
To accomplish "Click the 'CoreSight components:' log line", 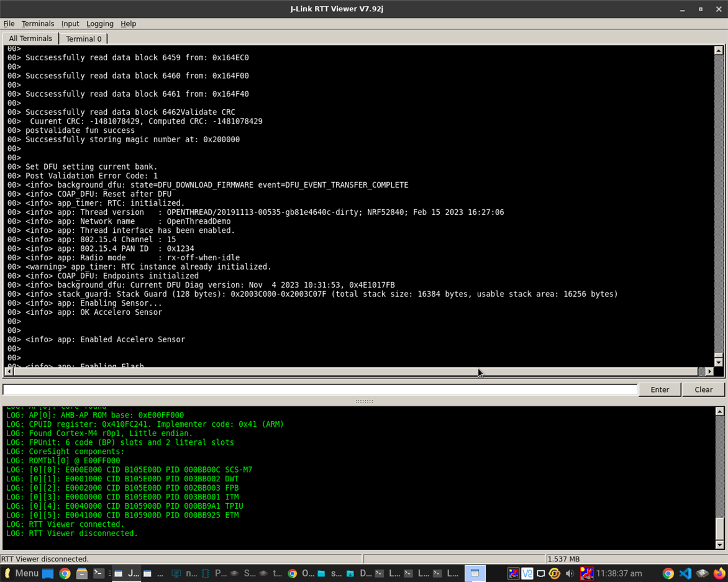I will pos(65,452).
